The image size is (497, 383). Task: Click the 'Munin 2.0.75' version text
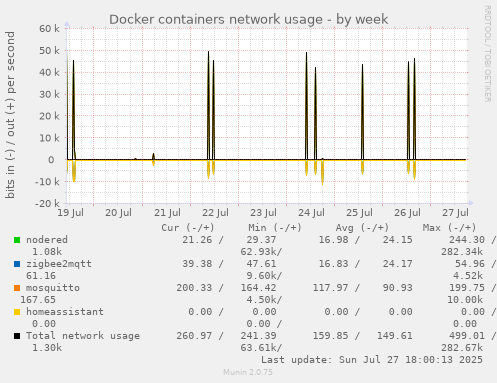[248, 372]
